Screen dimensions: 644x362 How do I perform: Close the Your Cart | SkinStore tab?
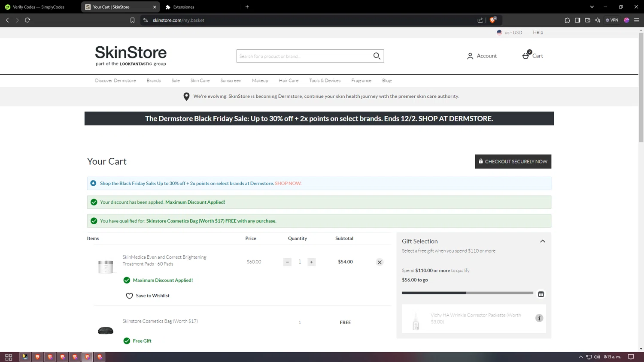click(x=155, y=7)
